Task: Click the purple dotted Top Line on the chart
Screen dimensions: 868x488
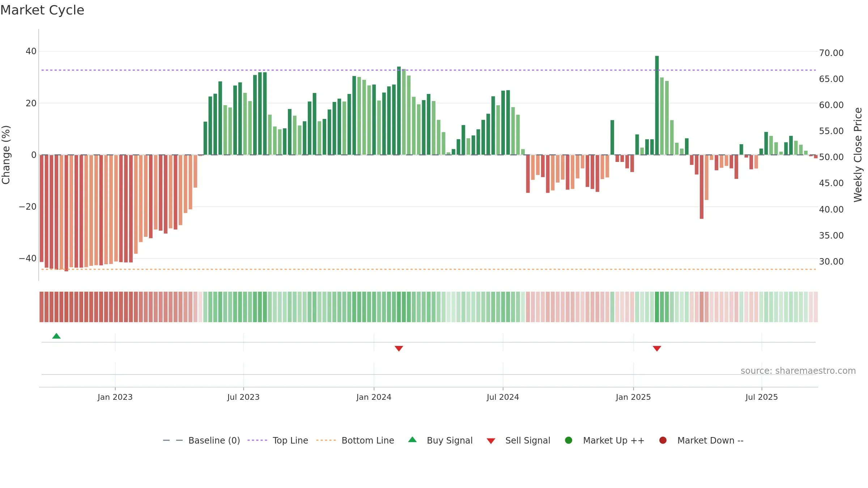Action: (429, 70)
